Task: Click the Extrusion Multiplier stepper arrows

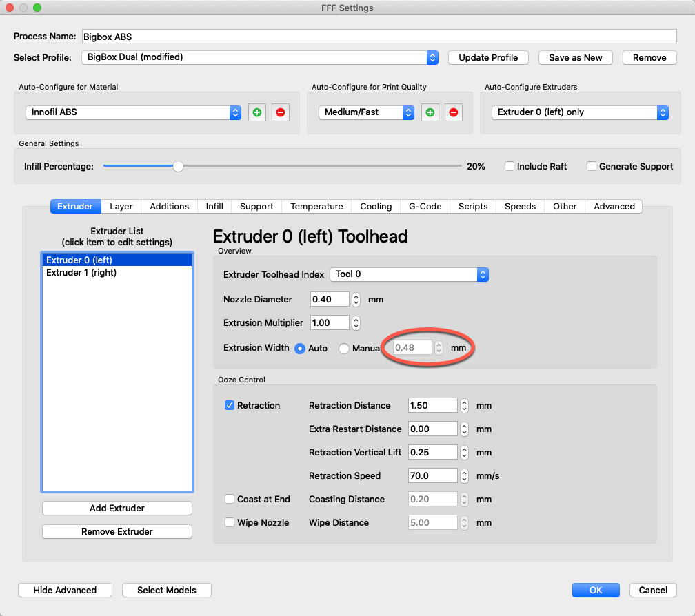Action: point(356,323)
